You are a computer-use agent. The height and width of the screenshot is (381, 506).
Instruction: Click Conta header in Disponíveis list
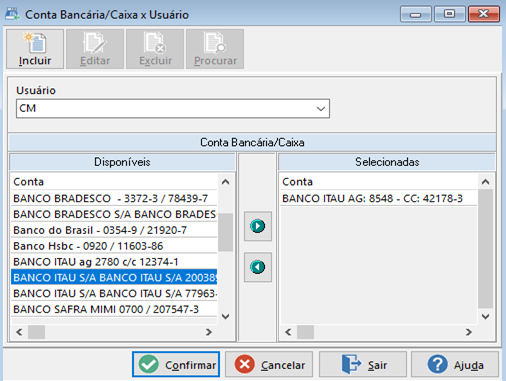[114, 182]
